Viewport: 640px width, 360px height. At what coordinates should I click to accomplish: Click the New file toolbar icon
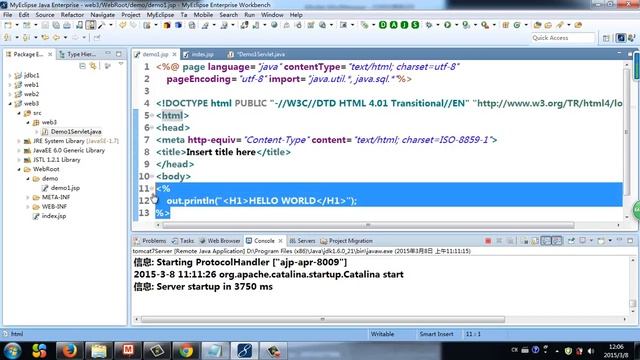pos(7,25)
